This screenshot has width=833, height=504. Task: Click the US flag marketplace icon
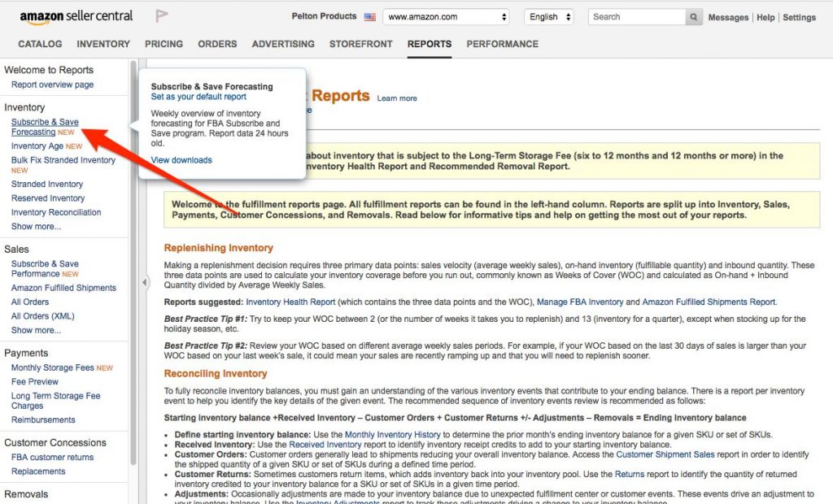pos(370,16)
